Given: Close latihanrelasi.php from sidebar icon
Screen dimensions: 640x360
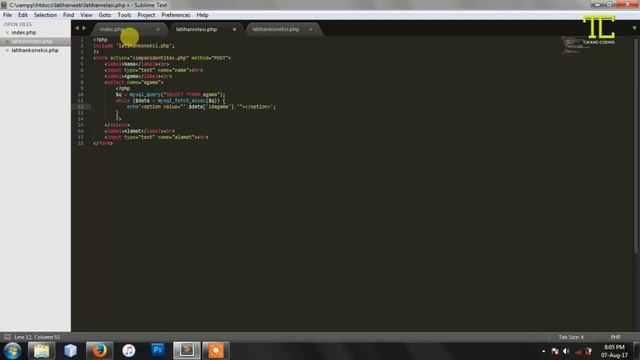Looking at the screenshot, I should point(7,42).
